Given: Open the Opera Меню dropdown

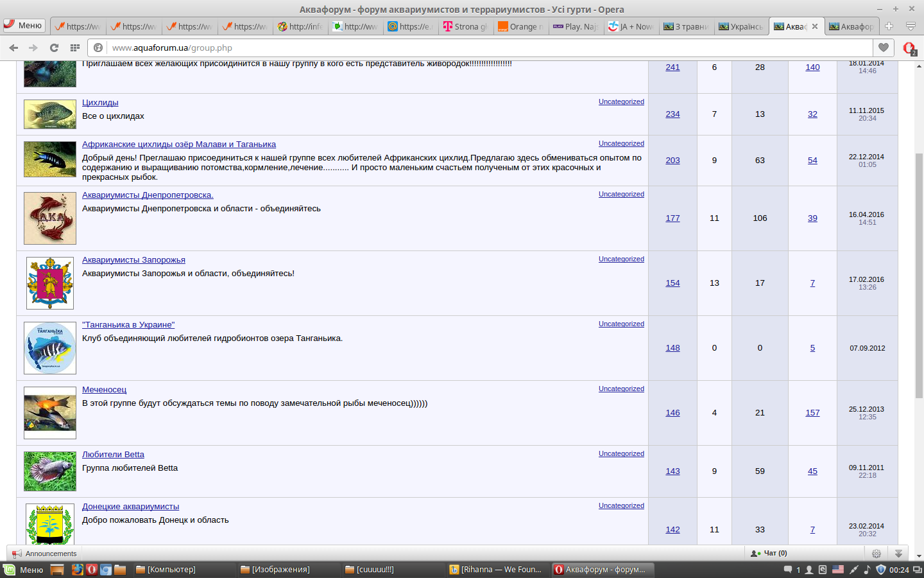Looking at the screenshot, I should (x=24, y=26).
